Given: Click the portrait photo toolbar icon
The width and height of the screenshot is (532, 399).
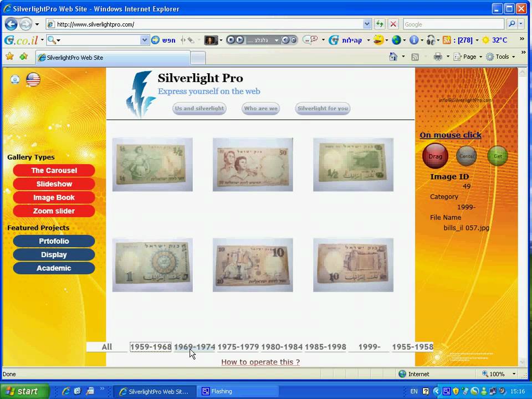Looking at the screenshot, I should coord(211,40).
